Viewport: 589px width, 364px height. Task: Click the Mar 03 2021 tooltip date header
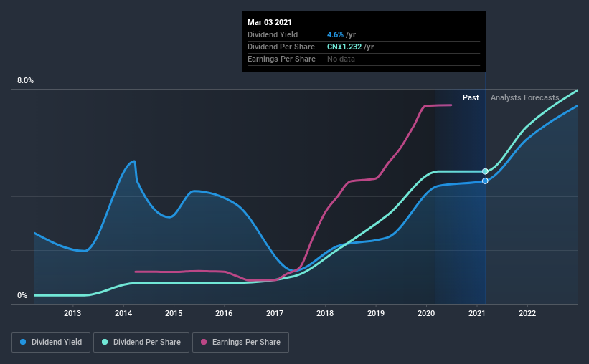269,22
